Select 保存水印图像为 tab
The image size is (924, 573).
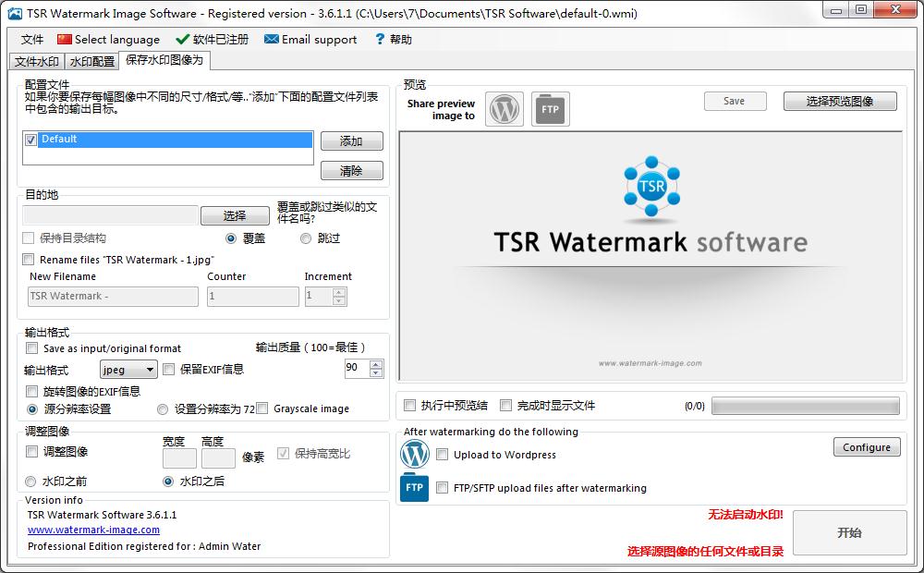(x=164, y=60)
